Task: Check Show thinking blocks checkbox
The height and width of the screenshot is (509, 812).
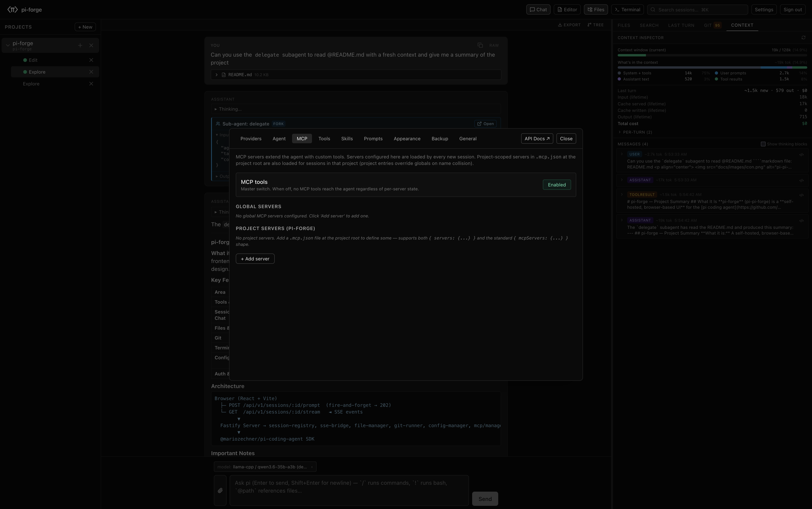Action: point(763,144)
